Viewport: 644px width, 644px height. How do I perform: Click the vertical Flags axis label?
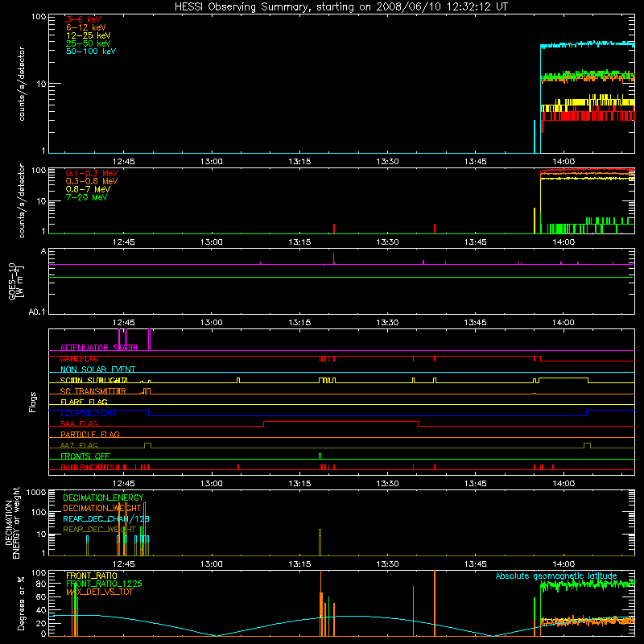coord(33,402)
